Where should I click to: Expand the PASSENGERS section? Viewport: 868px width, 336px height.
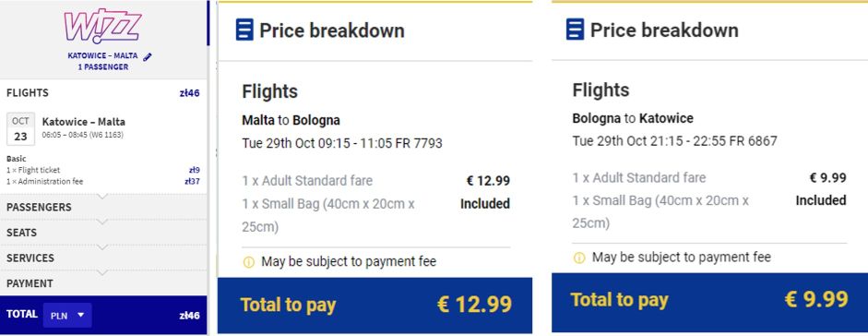tap(103, 207)
